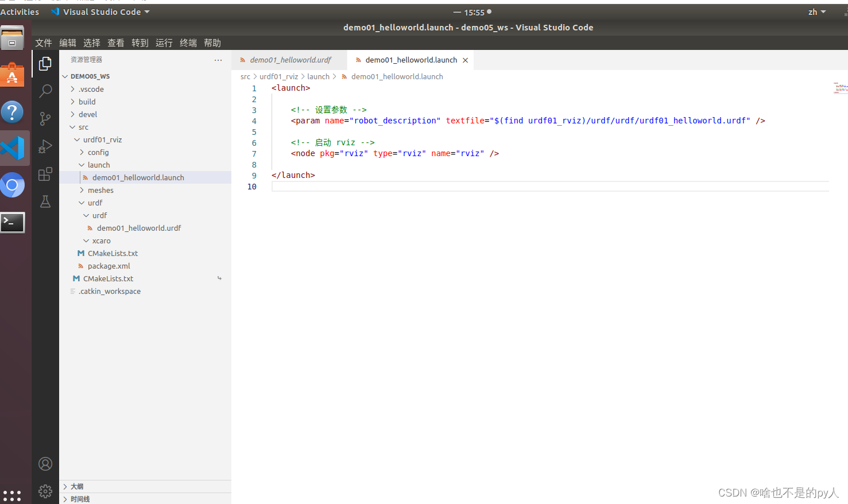Open the Testing flask view
848x504 pixels.
[x=45, y=201]
